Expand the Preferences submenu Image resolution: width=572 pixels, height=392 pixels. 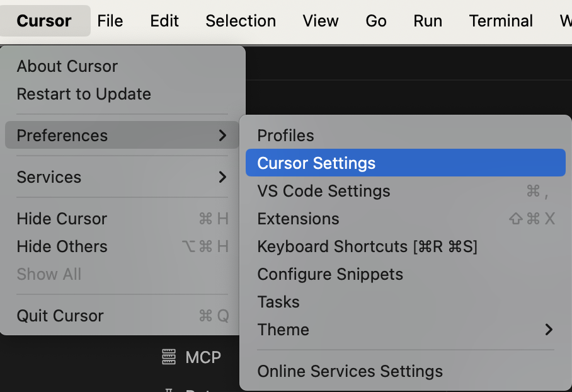(x=122, y=135)
